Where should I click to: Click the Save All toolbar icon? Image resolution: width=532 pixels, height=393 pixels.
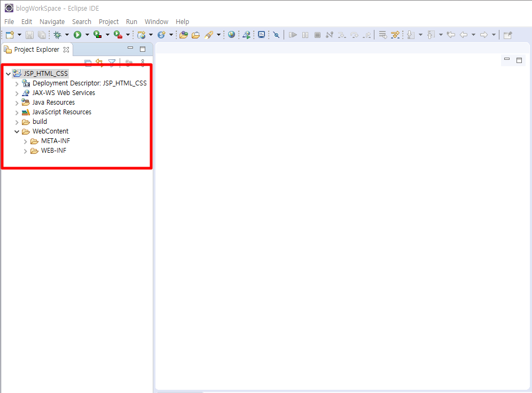tap(42, 35)
